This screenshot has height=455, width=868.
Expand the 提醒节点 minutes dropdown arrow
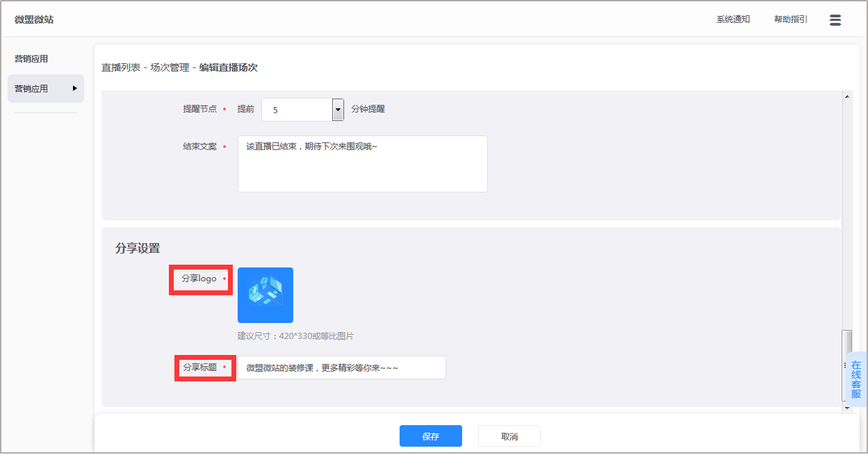point(338,110)
